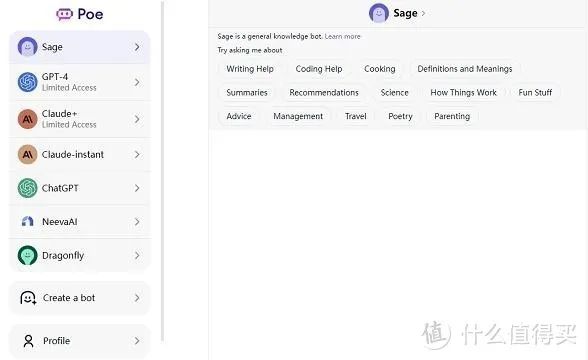Click the Writing Help suggestion chip
This screenshot has height=360, width=588.
pos(250,69)
